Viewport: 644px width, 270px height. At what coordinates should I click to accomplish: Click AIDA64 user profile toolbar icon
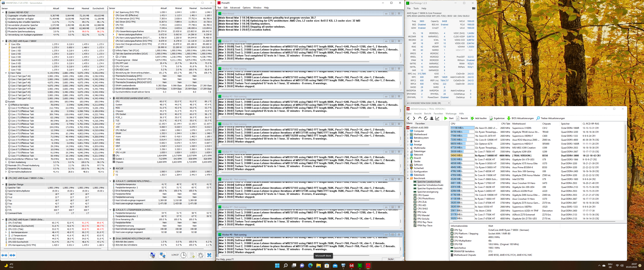coord(432,118)
